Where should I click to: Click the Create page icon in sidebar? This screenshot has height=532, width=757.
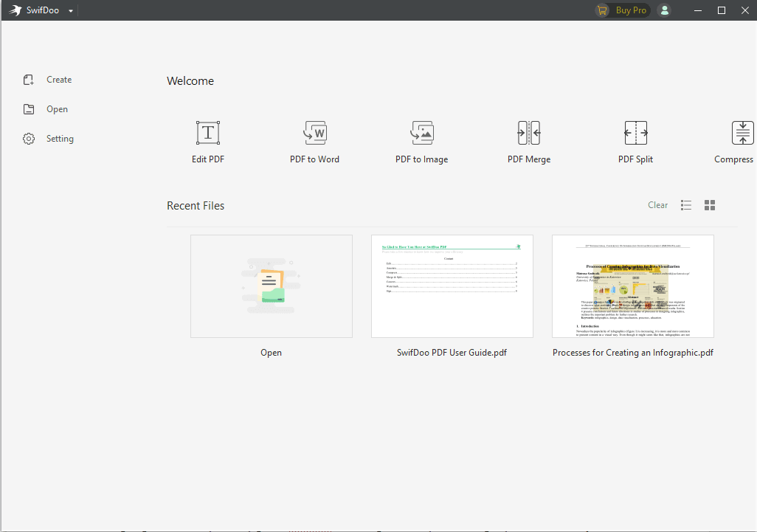click(28, 79)
